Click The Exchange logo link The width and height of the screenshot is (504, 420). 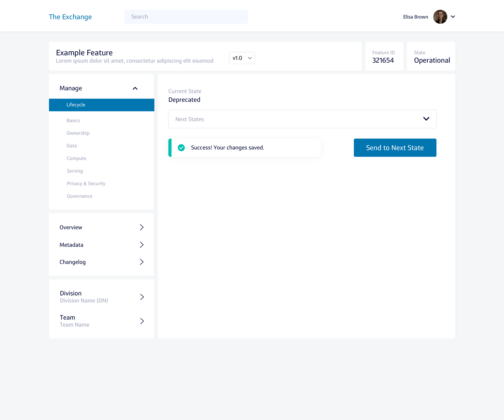coord(70,17)
